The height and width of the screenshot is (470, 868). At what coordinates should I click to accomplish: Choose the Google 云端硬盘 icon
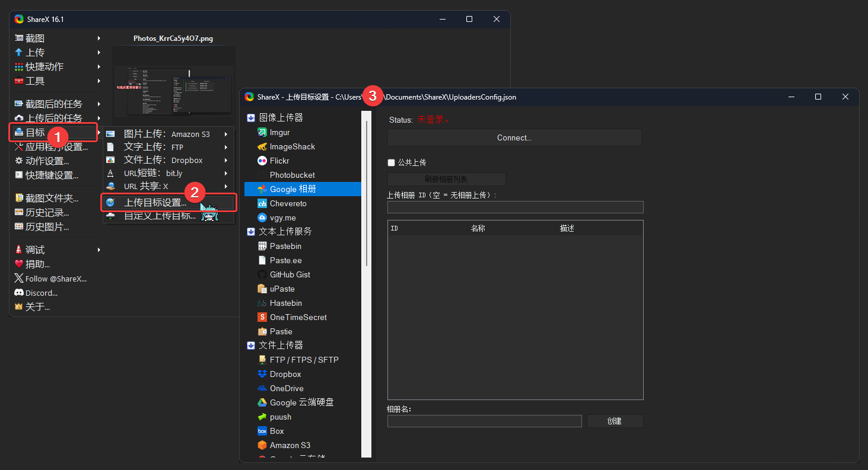point(262,402)
